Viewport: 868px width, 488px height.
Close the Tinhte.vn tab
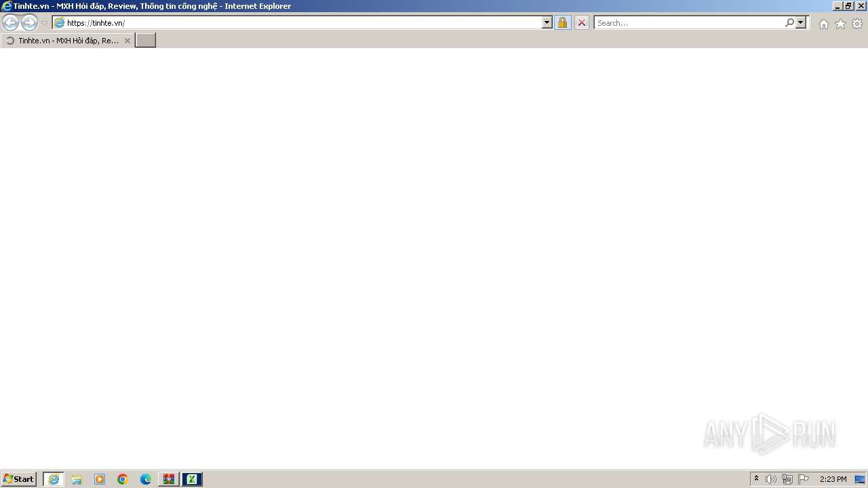tap(127, 41)
